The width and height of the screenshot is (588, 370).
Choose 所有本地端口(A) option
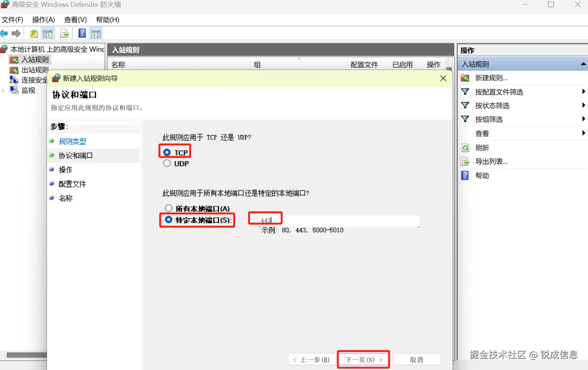coord(169,208)
